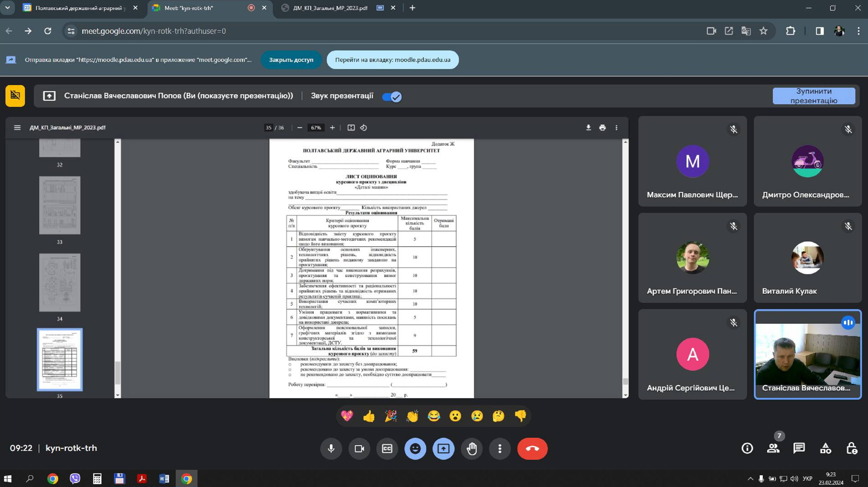
Task: Open Chrome three-dot menu
Action: tap(859, 31)
